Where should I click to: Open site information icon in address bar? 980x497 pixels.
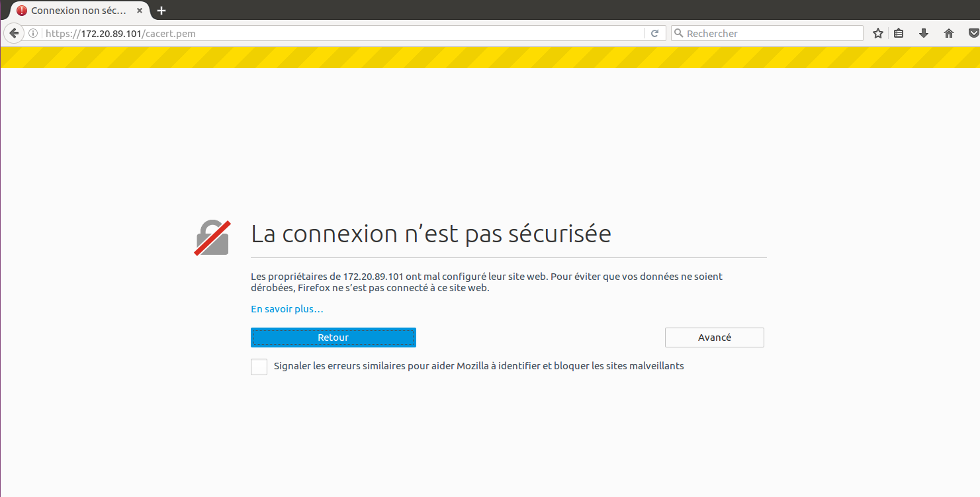pos(33,34)
